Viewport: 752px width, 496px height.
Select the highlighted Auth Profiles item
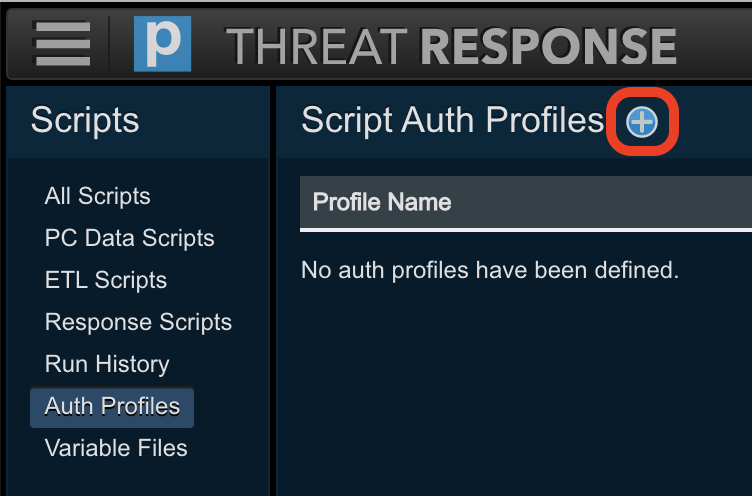tap(112, 407)
